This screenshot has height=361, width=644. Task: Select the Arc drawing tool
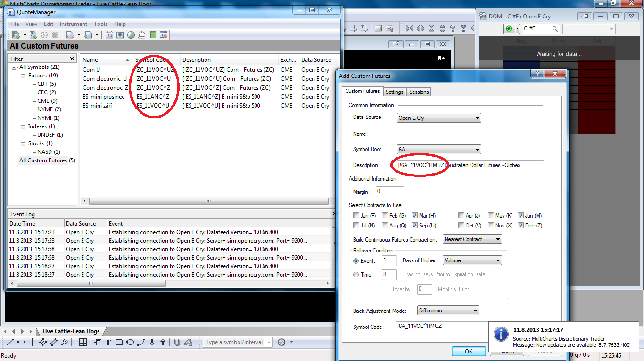(141, 343)
